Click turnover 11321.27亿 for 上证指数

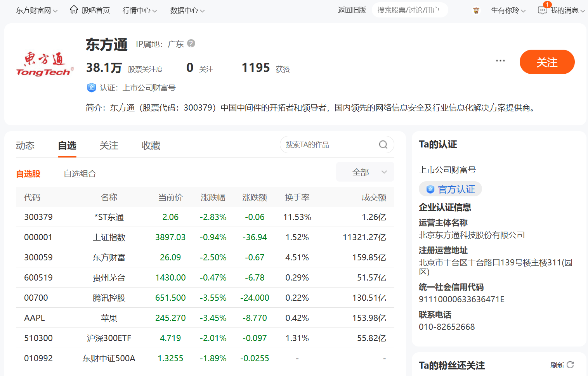pos(364,237)
